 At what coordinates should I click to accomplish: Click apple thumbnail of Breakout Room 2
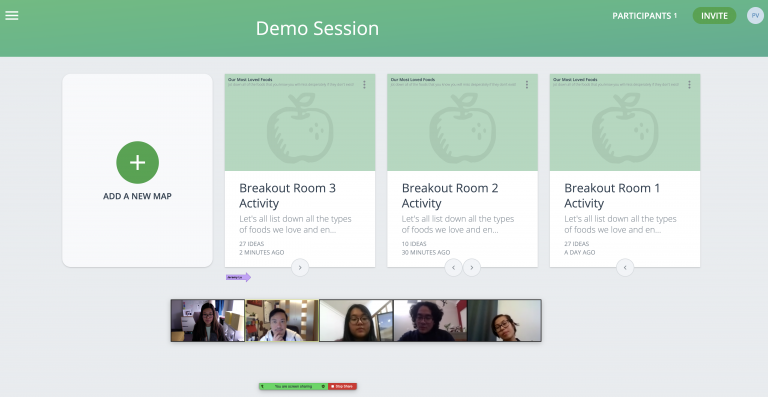[462, 122]
